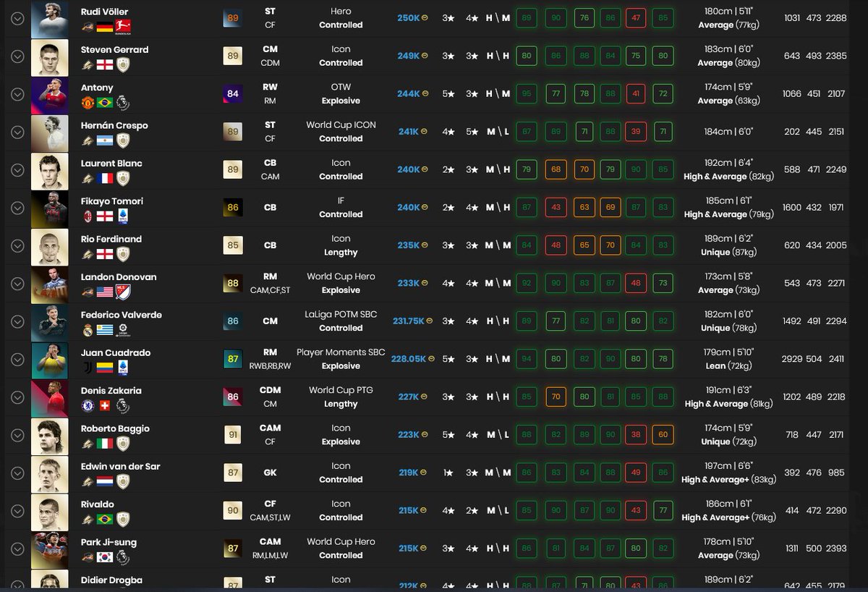The image size is (868, 592).
Task: Click the Serie A icon in Fikayo Tomori's row
Action: click(123, 216)
